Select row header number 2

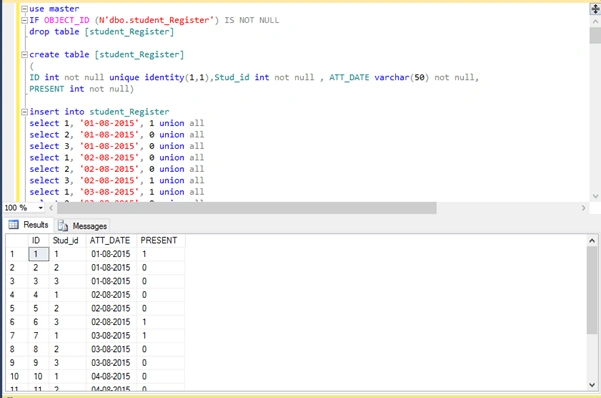tap(17, 268)
